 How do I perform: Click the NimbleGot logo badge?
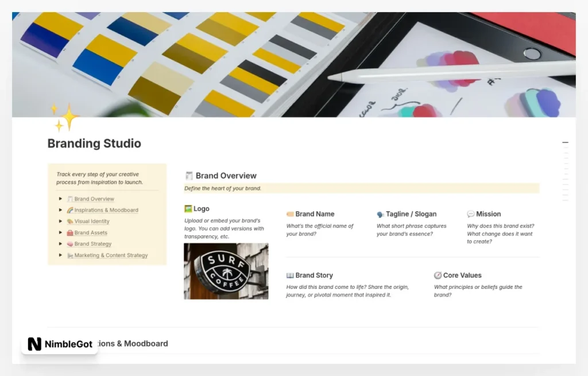click(59, 343)
